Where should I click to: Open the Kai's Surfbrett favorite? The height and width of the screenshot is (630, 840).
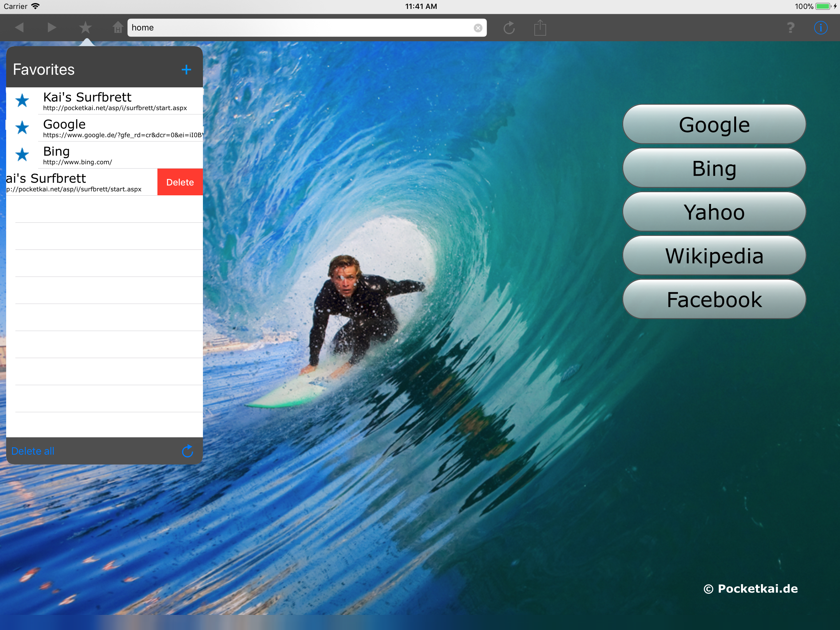105,101
